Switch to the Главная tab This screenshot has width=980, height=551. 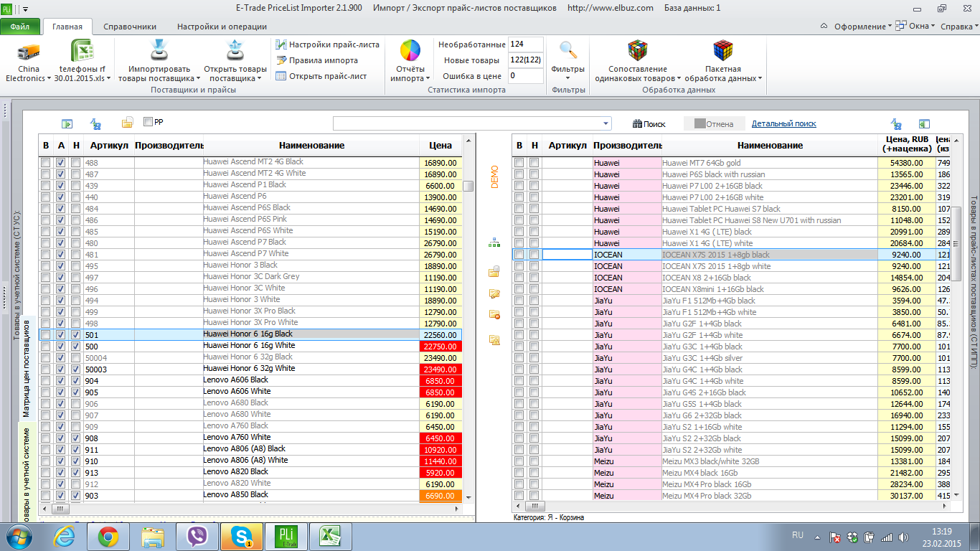pos(67,27)
